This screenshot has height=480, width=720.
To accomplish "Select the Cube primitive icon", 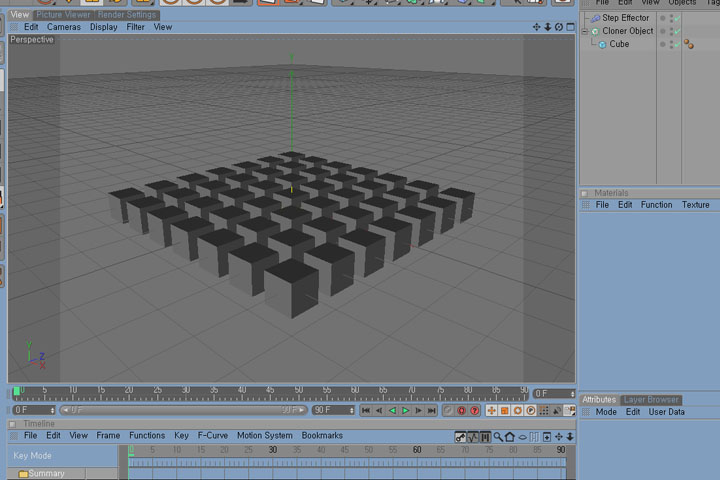I will coord(602,45).
